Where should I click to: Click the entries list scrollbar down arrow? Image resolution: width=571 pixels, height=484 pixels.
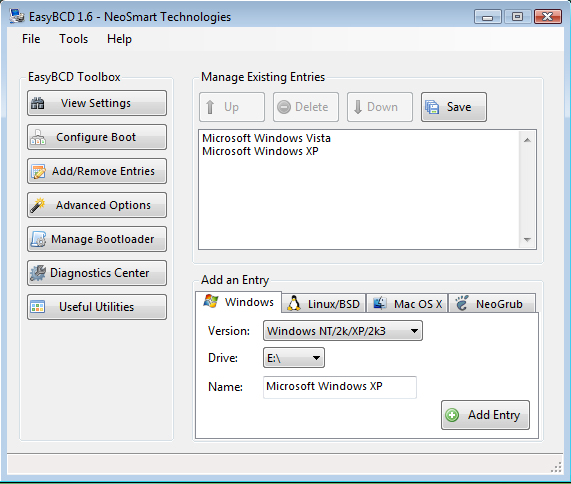coord(527,240)
